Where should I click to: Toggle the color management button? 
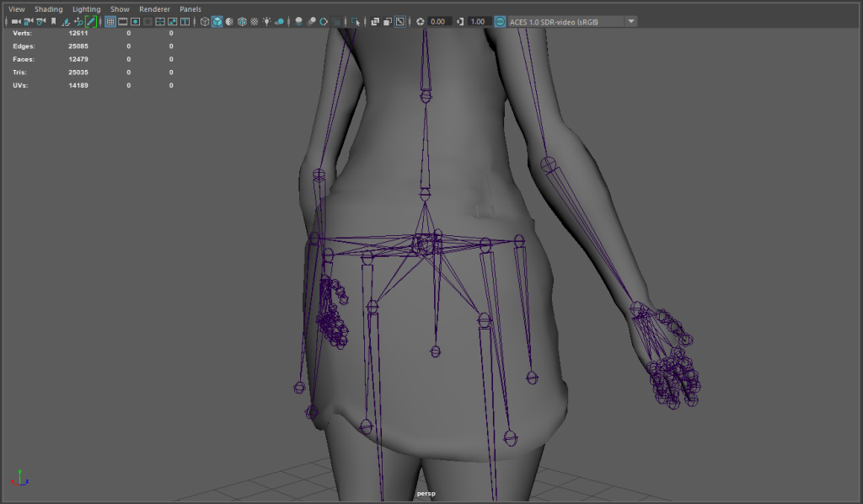(x=501, y=21)
